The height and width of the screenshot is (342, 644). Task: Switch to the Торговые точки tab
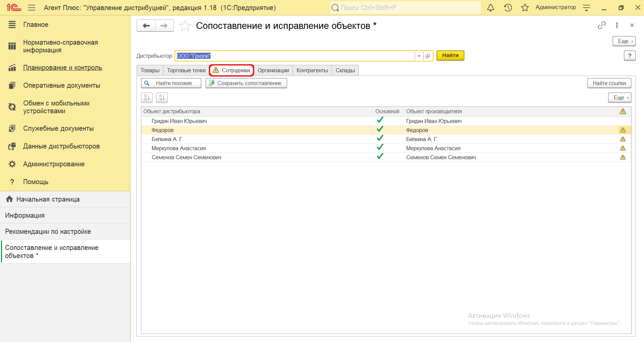(x=186, y=70)
